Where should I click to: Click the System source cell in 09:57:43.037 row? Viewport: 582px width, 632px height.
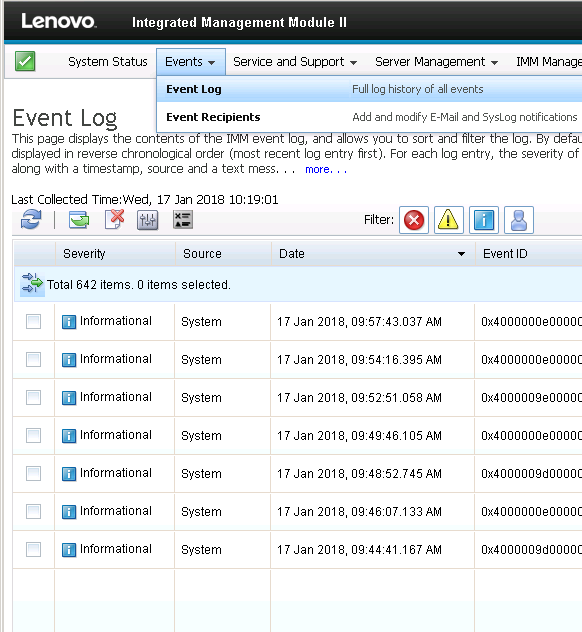[201, 322]
